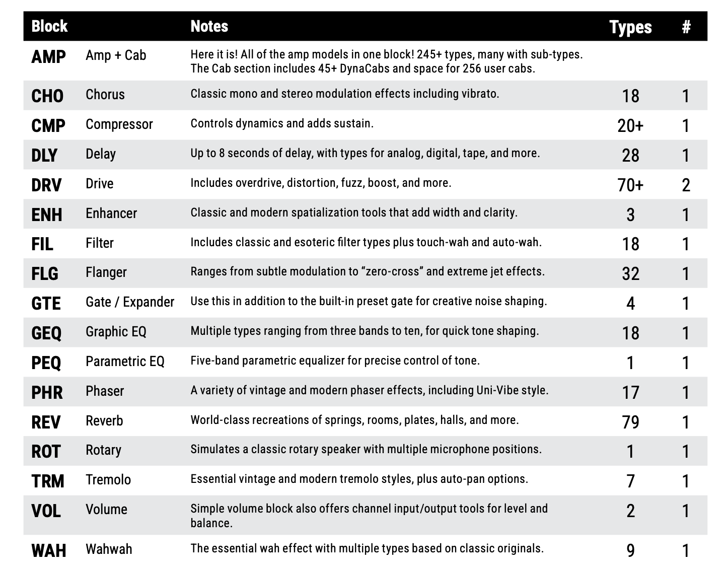Click the Notes column header

click(209, 26)
